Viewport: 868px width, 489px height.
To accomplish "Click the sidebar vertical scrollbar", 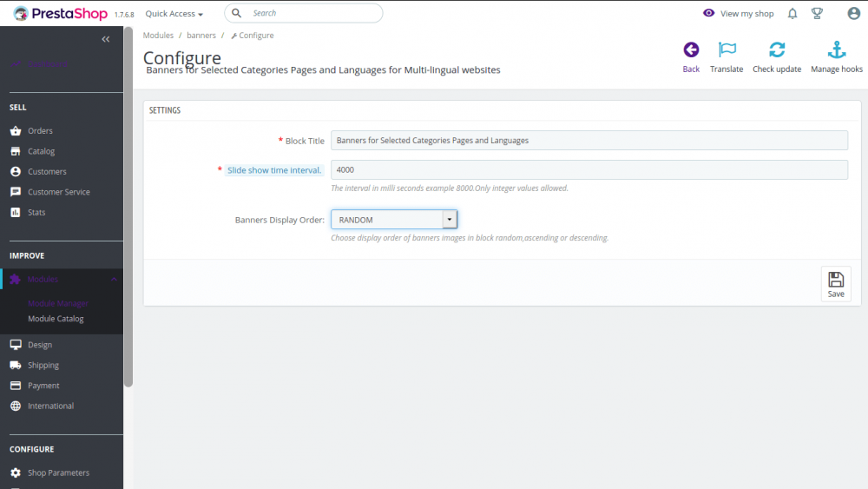I will pos(128,207).
